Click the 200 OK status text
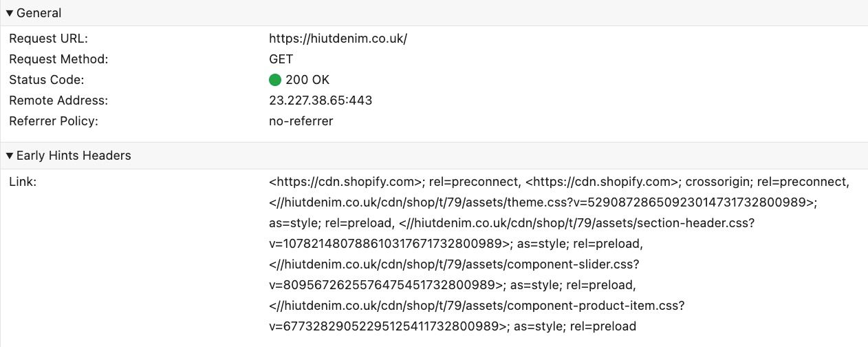 click(307, 80)
